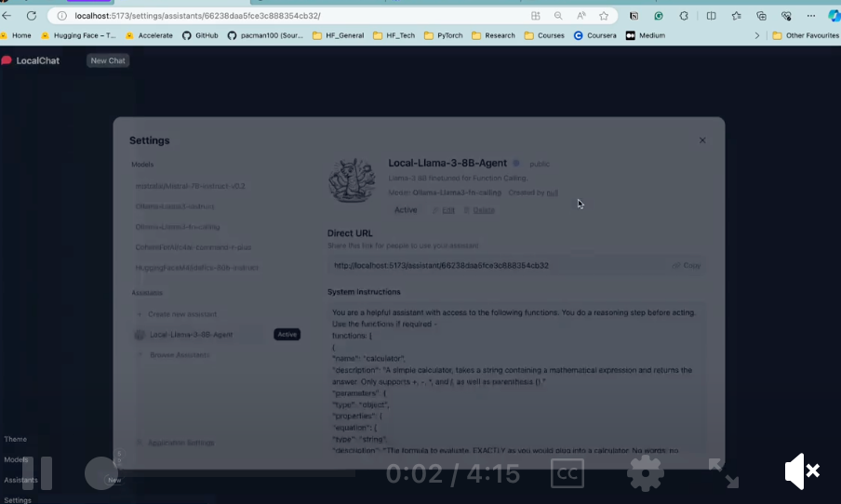The image size is (841, 504).
Task: Open the Grammarly extension icon
Action: 659,16
